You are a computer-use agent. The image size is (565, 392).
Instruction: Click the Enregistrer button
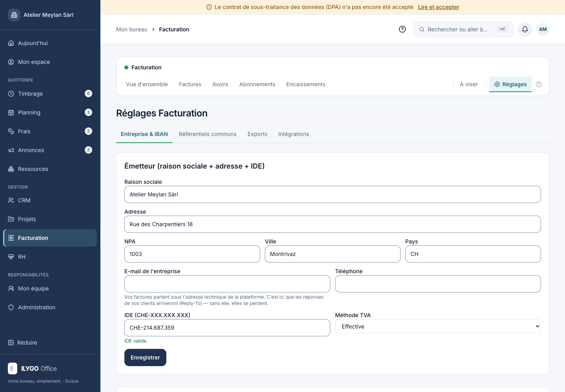[x=145, y=358]
